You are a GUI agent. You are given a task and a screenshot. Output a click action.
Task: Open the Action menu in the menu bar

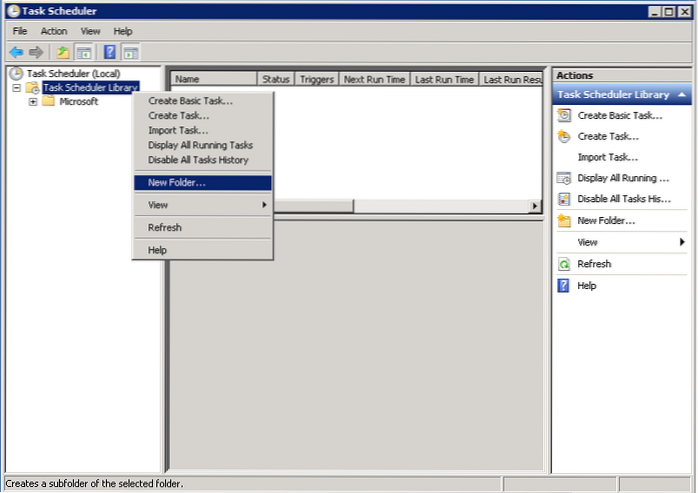coord(54,32)
